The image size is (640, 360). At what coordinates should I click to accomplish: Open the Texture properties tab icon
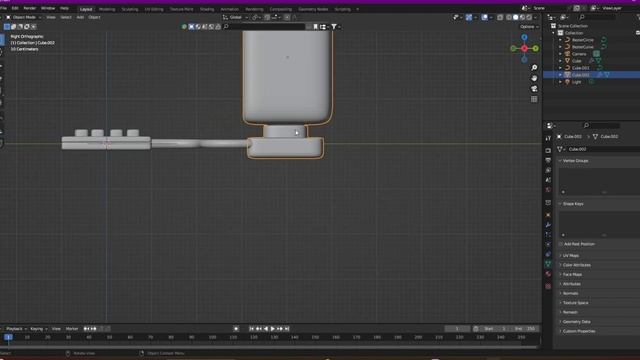pyautogui.click(x=548, y=287)
